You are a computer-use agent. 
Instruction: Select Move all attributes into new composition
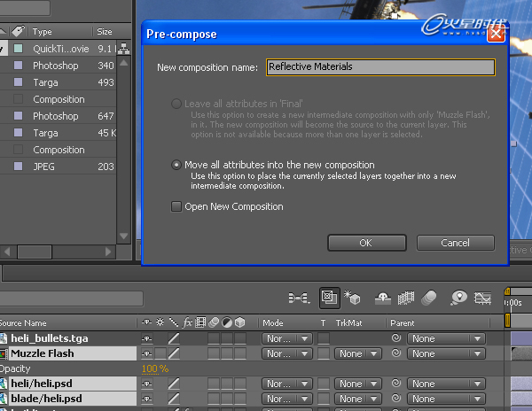(x=176, y=165)
